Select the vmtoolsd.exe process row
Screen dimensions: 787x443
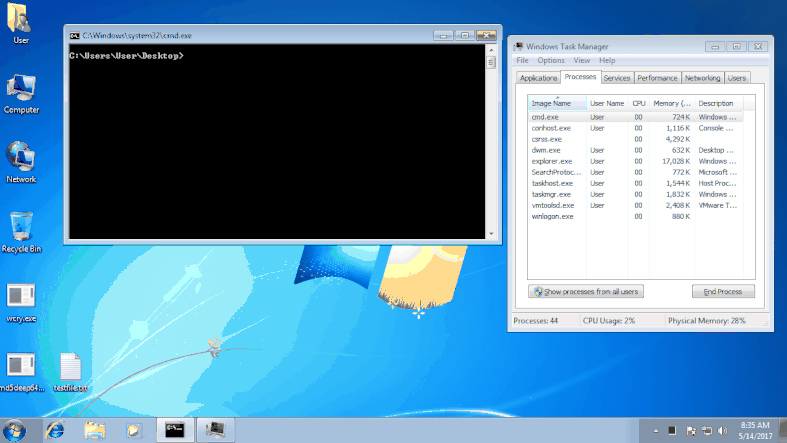tap(635, 205)
